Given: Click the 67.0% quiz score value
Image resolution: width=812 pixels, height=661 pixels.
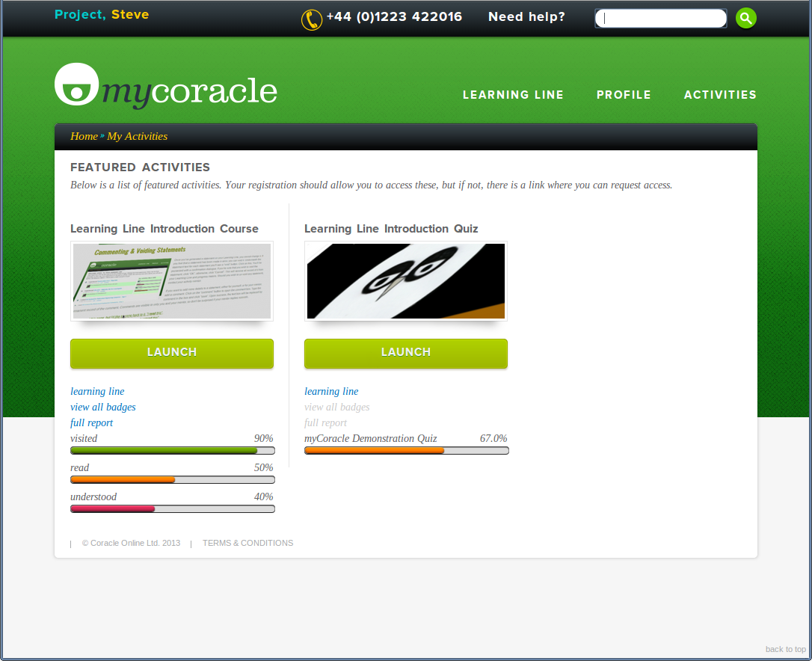Looking at the screenshot, I should (493, 438).
